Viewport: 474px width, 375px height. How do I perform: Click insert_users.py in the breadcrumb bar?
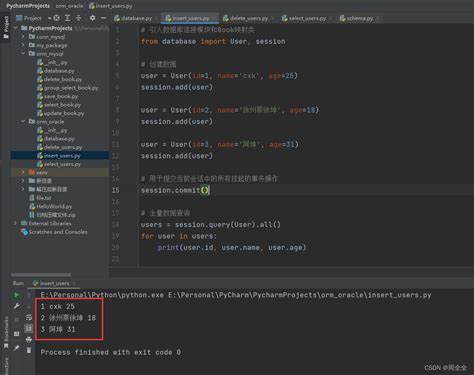[x=111, y=6]
